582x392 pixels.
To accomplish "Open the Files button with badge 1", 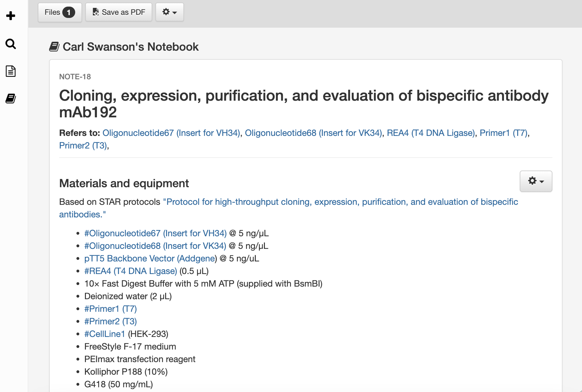I will point(59,12).
